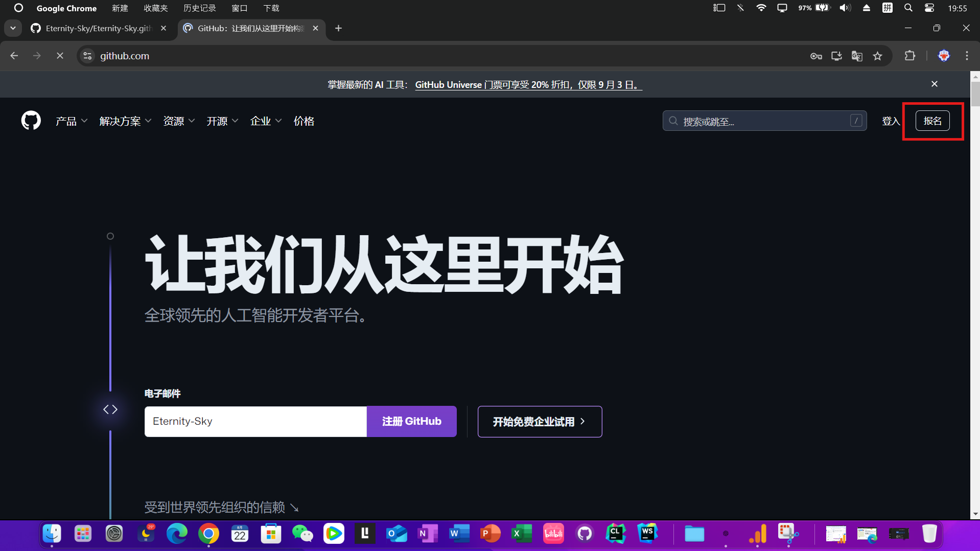980x551 pixels.
Task: Launch Microsoft Word from the dock
Action: [x=459, y=534]
